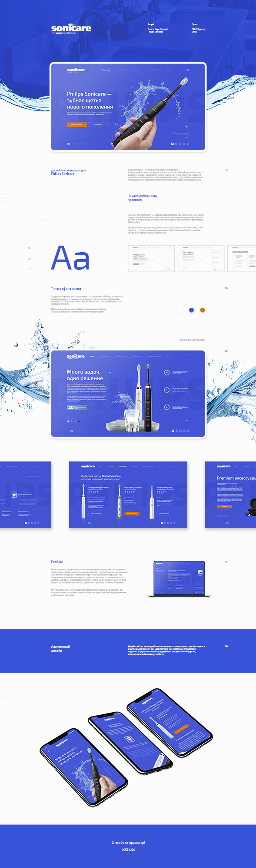
Task: Click the XOUX logo in the page footer
Action: coord(128,850)
